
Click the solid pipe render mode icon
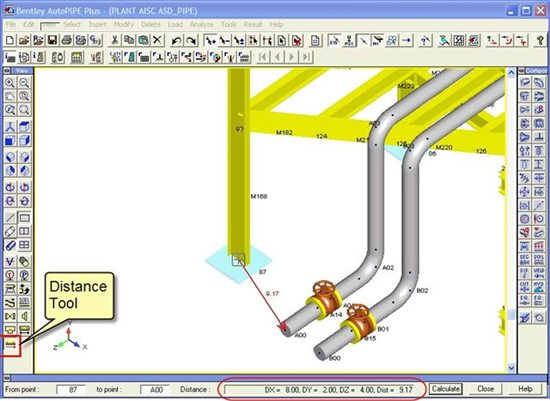pyautogui.click(x=10, y=245)
